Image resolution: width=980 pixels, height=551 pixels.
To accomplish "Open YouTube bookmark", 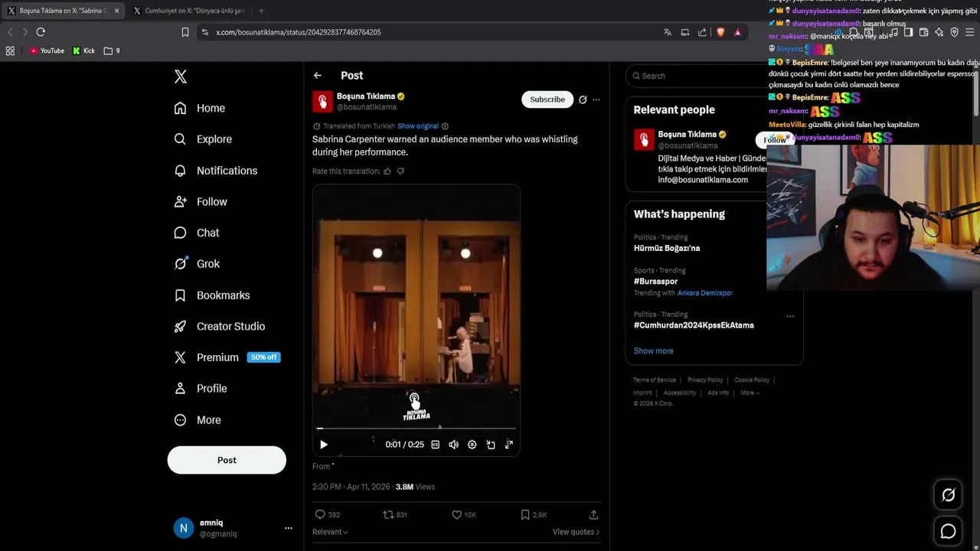I will (x=47, y=51).
